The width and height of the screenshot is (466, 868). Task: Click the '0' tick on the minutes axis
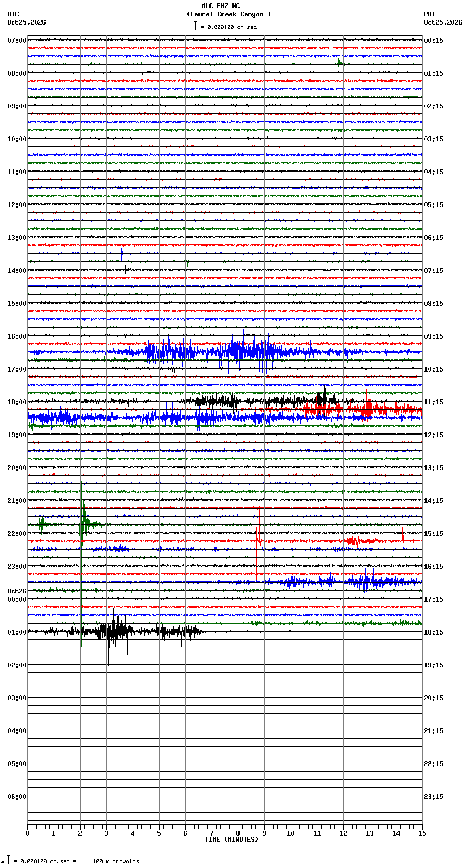[x=27, y=833]
